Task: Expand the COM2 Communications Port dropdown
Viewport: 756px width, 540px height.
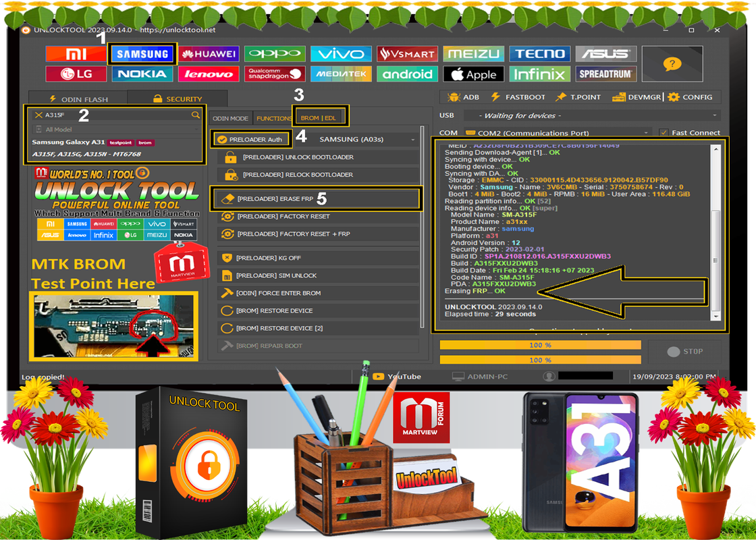Action: (x=558, y=132)
